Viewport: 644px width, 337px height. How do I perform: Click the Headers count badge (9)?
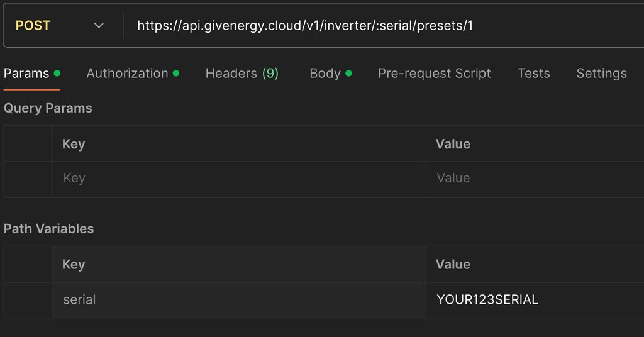click(270, 74)
